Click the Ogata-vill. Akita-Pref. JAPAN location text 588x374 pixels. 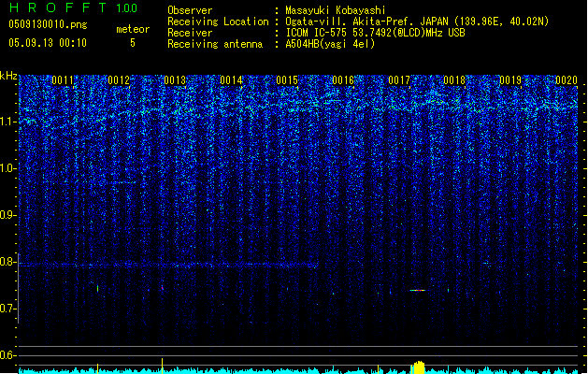pyautogui.click(x=417, y=22)
